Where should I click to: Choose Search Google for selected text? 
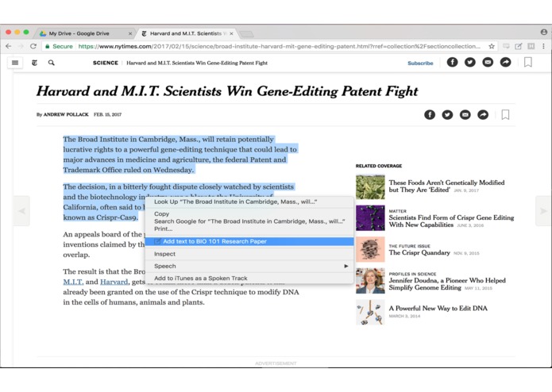(x=249, y=221)
